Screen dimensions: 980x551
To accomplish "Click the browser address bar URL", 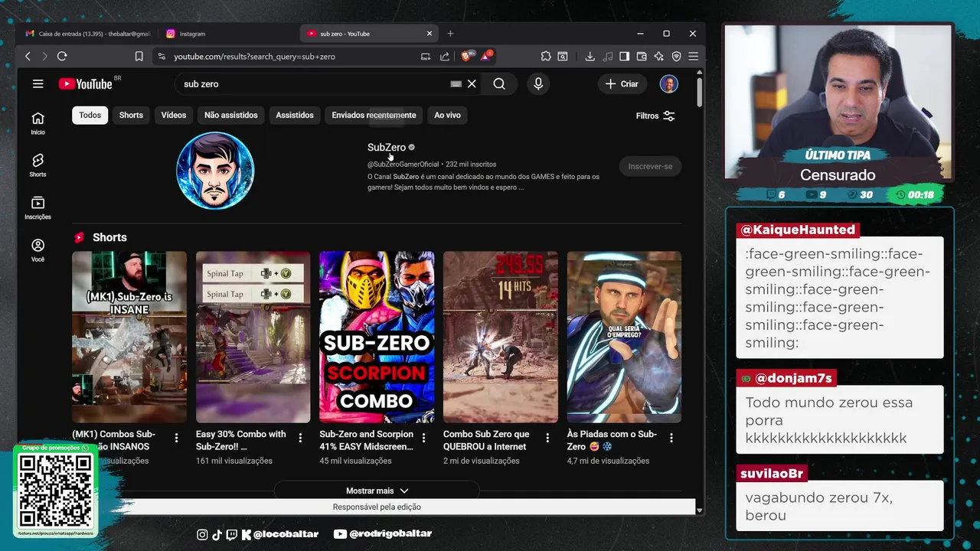I will (x=254, y=57).
